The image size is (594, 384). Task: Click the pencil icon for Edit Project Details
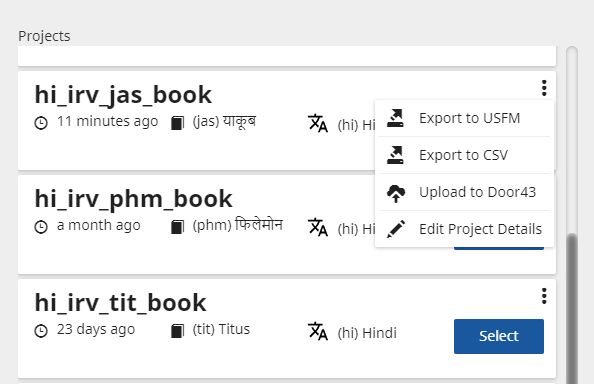pyautogui.click(x=396, y=229)
